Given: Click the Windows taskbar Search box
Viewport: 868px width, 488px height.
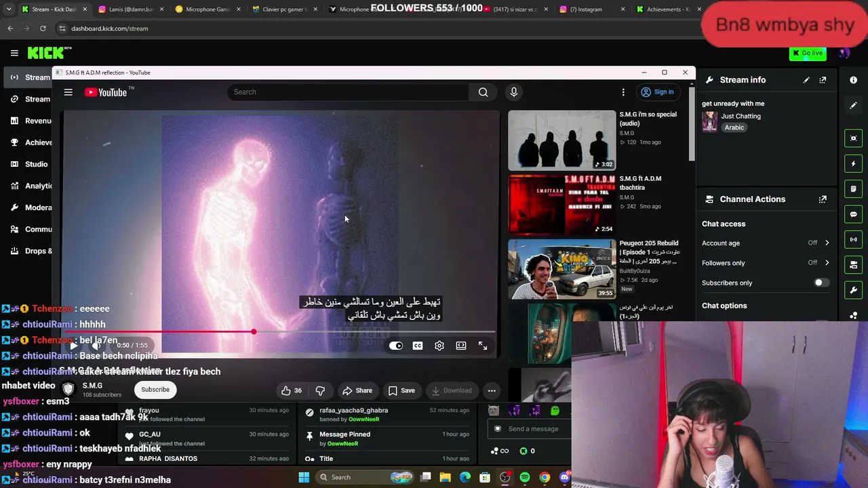Looking at the screenshot, I should 366,477.
